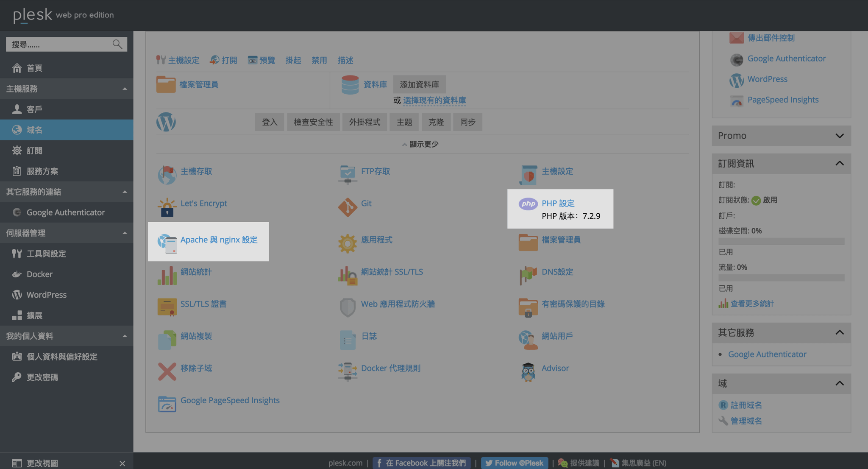Click the PHP settings icon
This screenshot has height=469, width=868.
click(528, 204)
